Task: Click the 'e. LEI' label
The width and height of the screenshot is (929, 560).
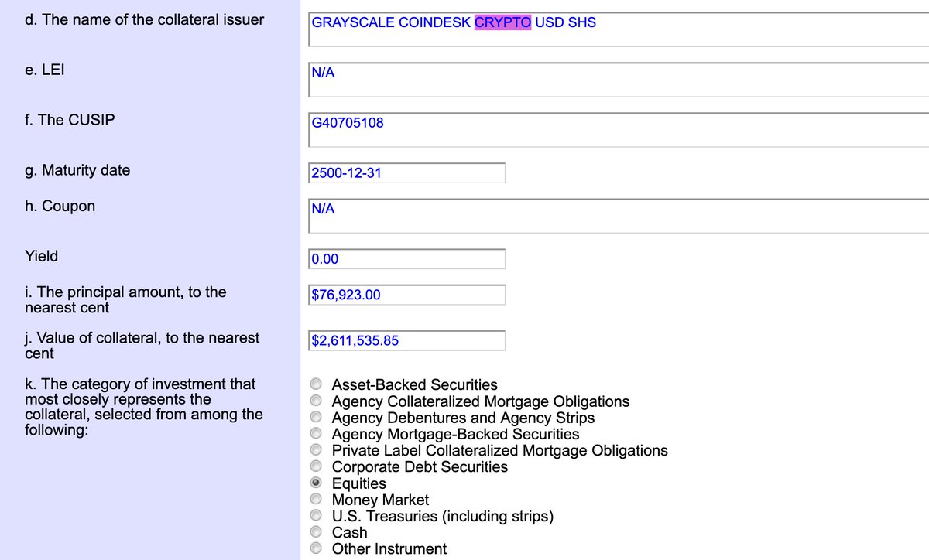Action: coord(45,70)
